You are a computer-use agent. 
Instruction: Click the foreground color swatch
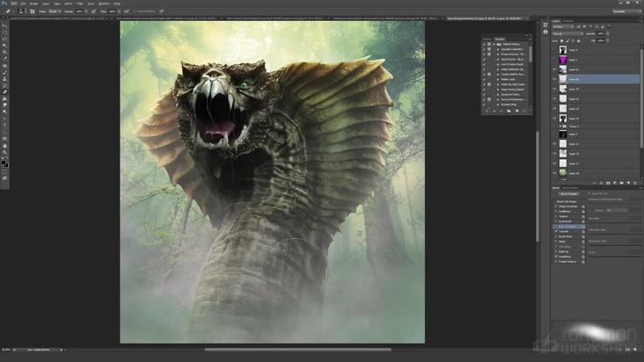(4, 163)
